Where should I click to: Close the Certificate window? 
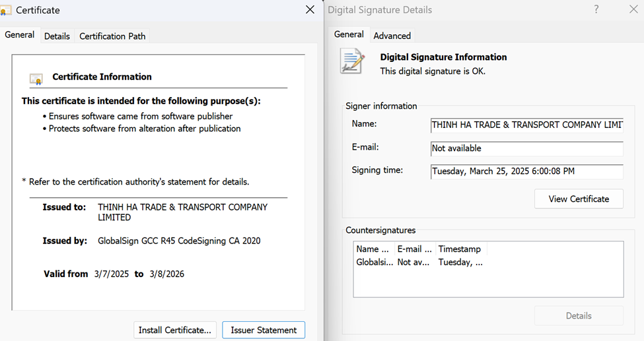(310, 9)
